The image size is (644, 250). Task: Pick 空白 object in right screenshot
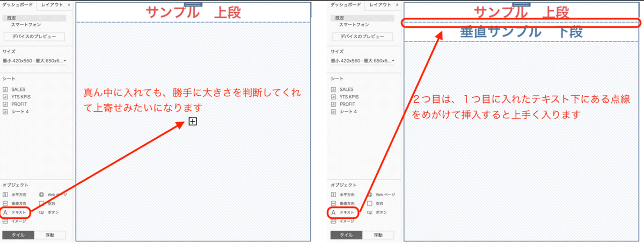tap(376, 204)
